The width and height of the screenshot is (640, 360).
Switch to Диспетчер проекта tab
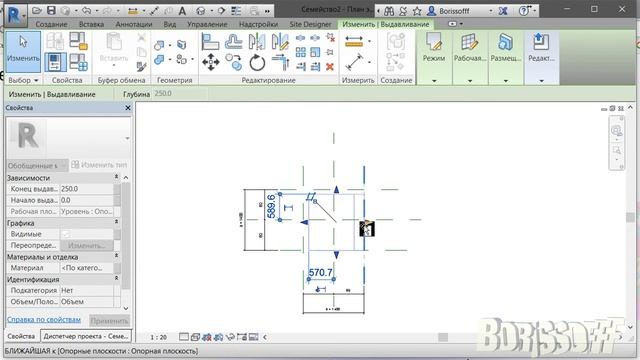point(86,336)
